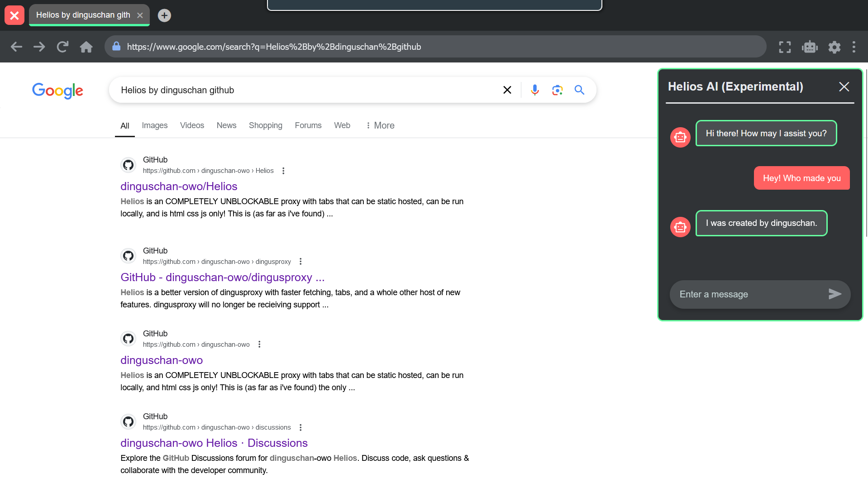Screen dimensions: 868x488
Task: Switch to the Images search tab
Action: tap(154, 125)
